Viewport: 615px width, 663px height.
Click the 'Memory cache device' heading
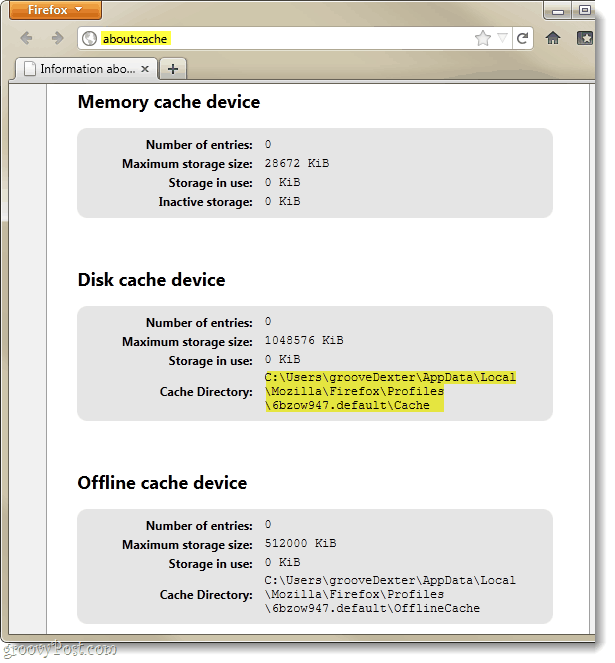(169, 102)
